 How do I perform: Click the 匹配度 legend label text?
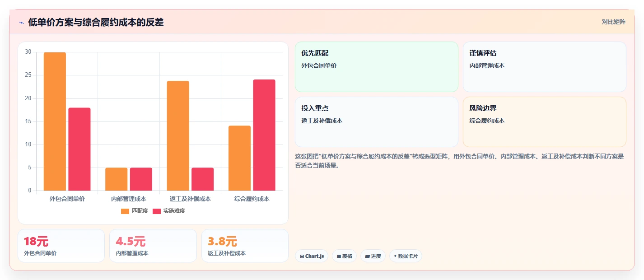(140, 211)
